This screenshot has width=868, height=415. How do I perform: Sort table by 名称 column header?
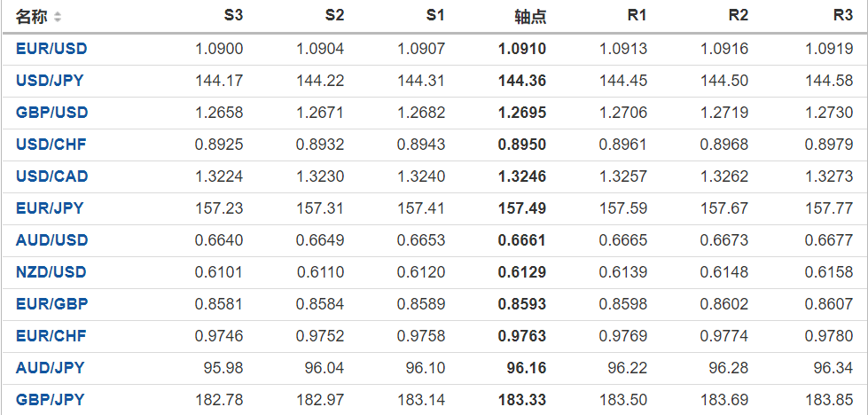click(32, 17)
